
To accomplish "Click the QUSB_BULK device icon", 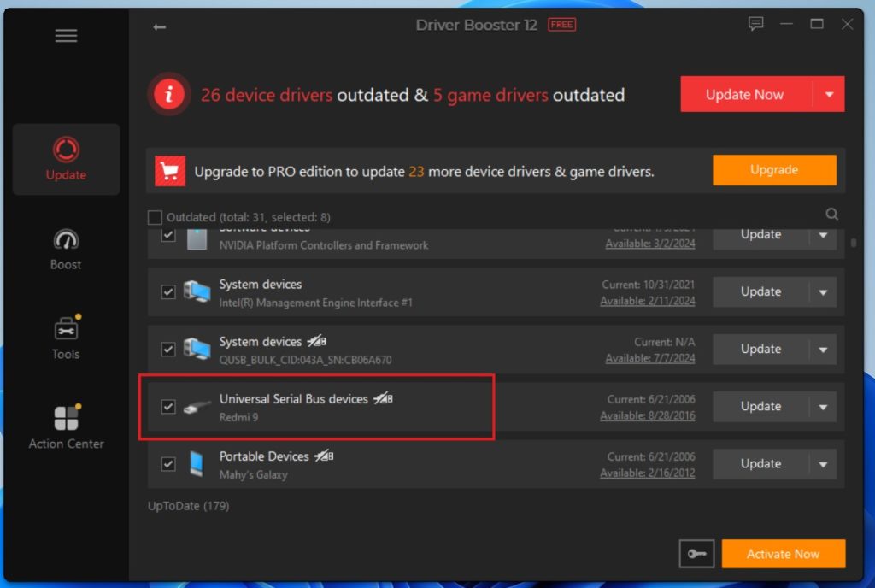I will 197,350.
